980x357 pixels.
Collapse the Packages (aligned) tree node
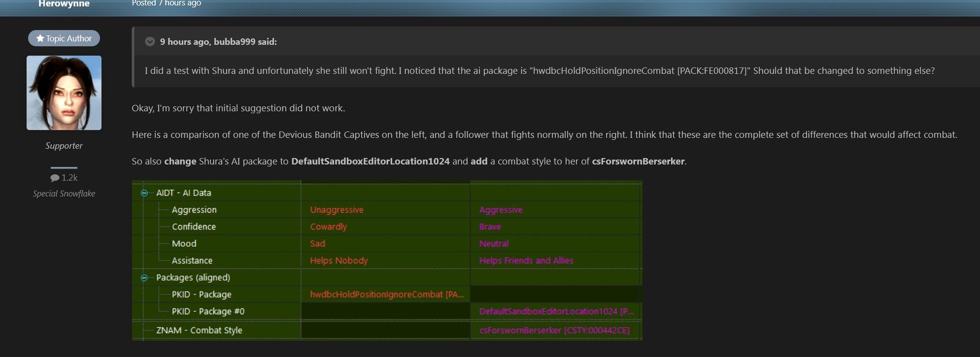coord(144,278)
